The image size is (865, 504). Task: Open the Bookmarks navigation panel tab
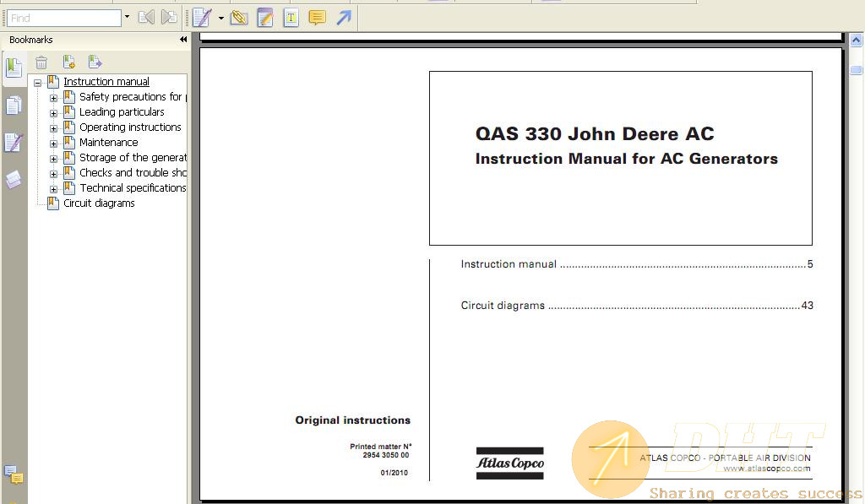click(x=14, y=68)
